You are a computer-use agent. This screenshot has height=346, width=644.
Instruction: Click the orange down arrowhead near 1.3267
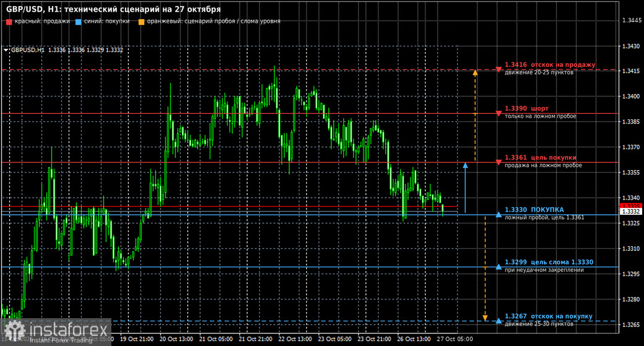click(485, 318)
